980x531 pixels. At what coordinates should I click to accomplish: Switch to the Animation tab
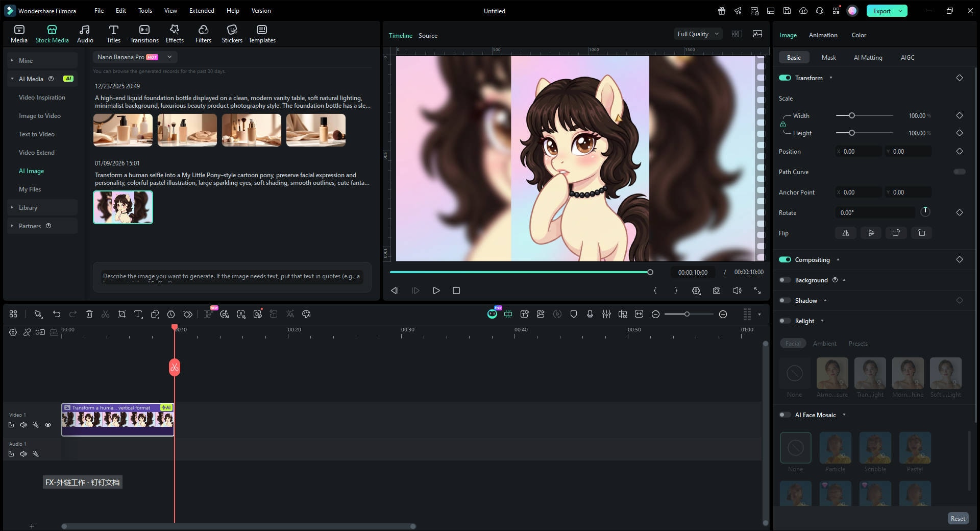(x=822, y=35)
